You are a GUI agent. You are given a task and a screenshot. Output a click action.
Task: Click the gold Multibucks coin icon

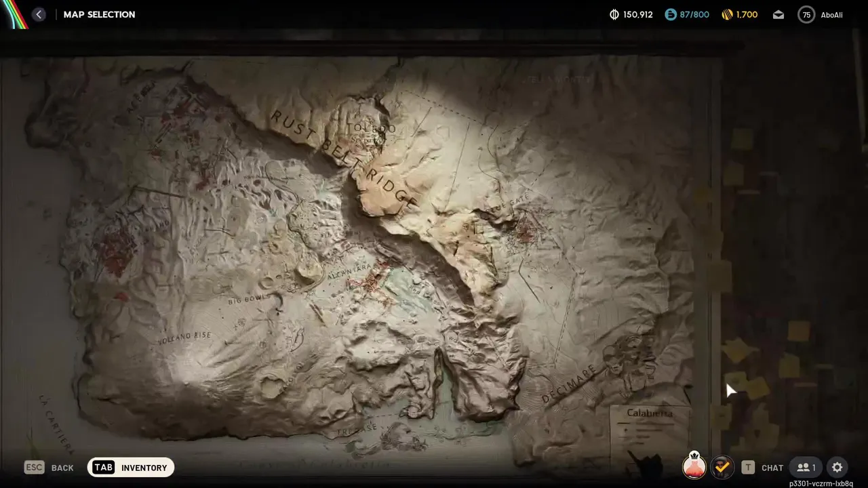coord(728,14)
